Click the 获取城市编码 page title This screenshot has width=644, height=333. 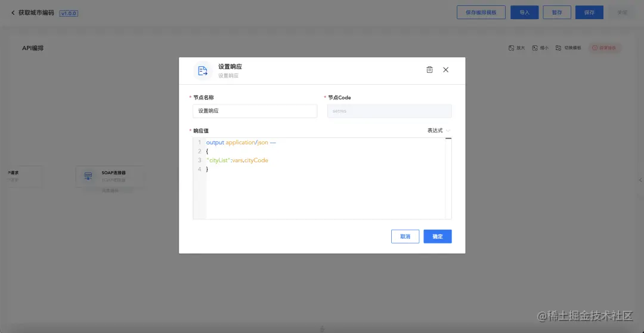(x=36, y=13)
